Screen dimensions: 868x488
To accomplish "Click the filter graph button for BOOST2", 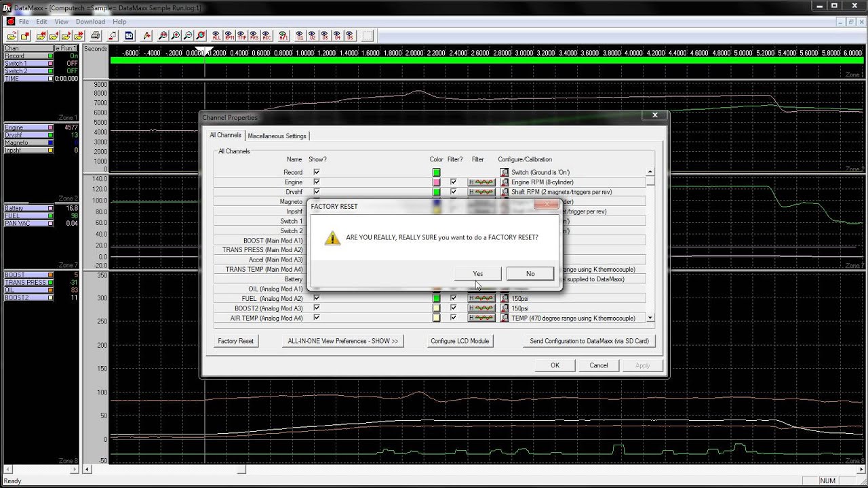I will pyautogui.click(x=481, y=308).
